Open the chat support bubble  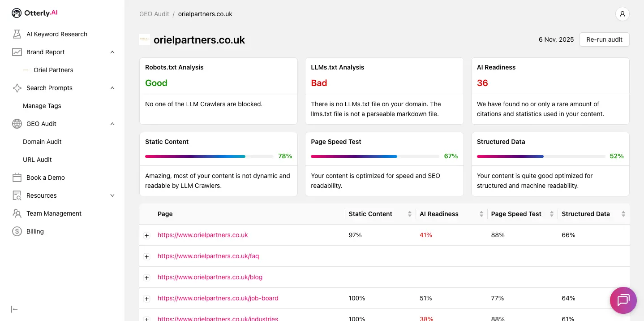point(623,300)
